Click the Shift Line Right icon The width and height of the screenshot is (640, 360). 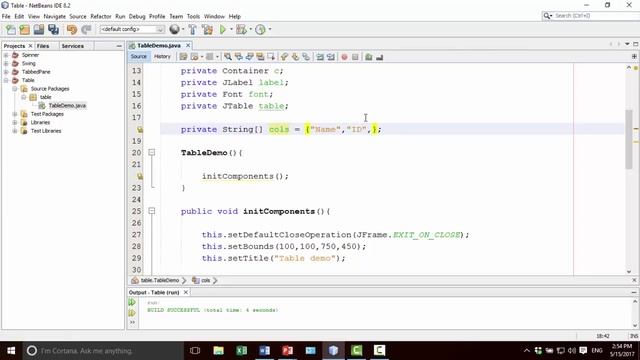point(331,57)
